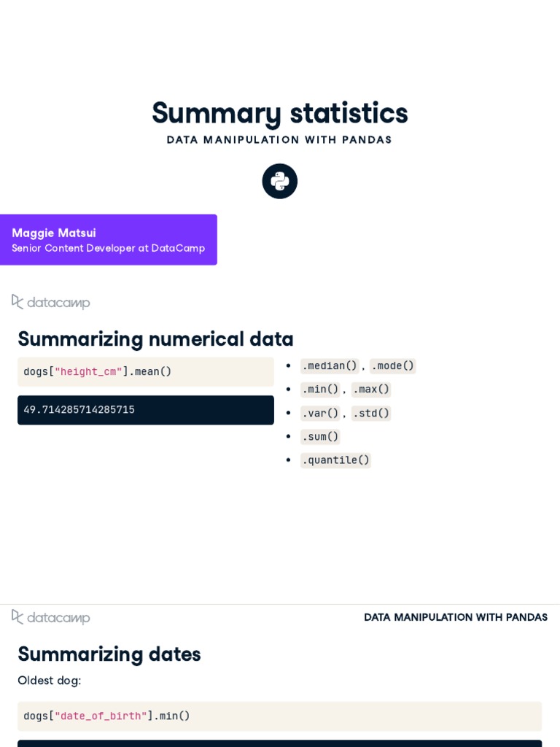This screenshot has height=747, width=560.
Task: Click the "Summarizing dates" heading
Action: click(109, 654)
